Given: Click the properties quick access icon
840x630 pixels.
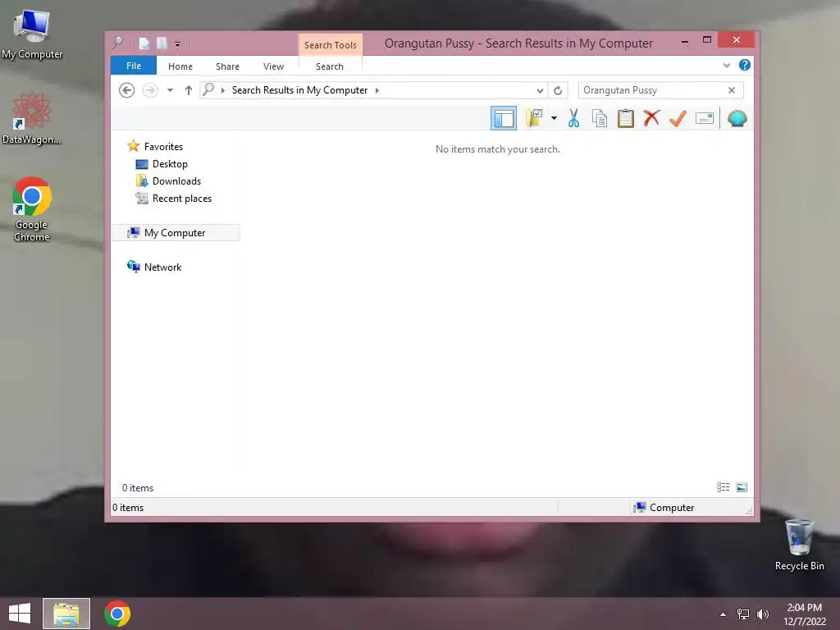Looking at the screenshot, I should [144, 43].
